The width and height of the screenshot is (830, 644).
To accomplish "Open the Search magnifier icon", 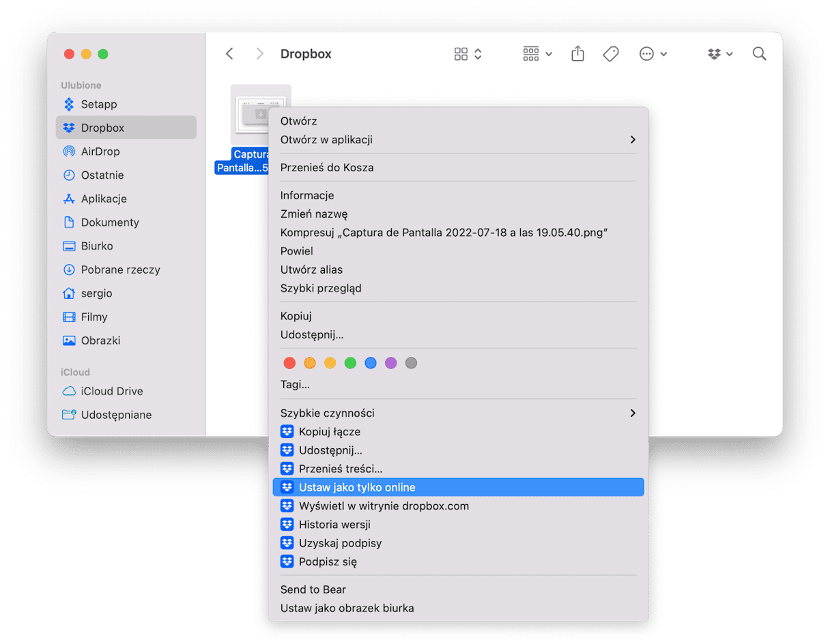I will (759, 54).
